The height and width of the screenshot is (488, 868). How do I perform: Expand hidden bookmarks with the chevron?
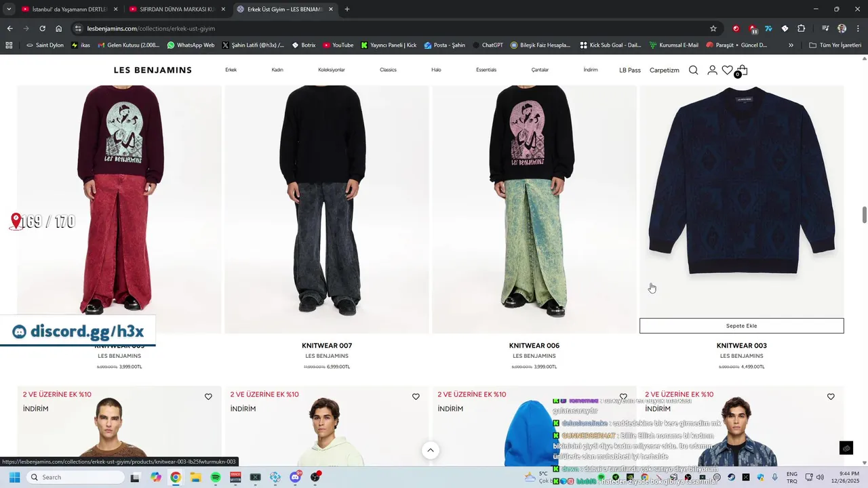tap(791, 45)
